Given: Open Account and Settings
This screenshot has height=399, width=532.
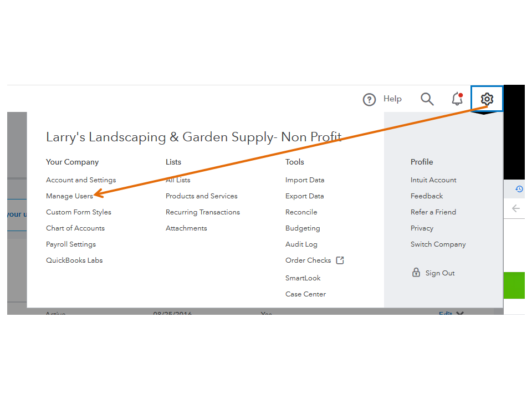Looking at the screenshot, I should [x=81, y=180].
